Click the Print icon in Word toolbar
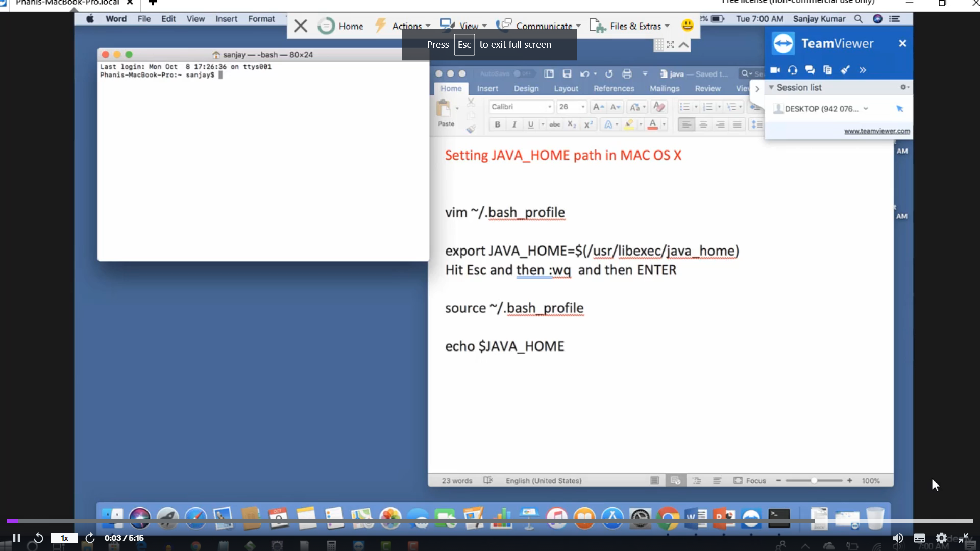The height and width of the screenshot is (551, 980). click(627, 74)
